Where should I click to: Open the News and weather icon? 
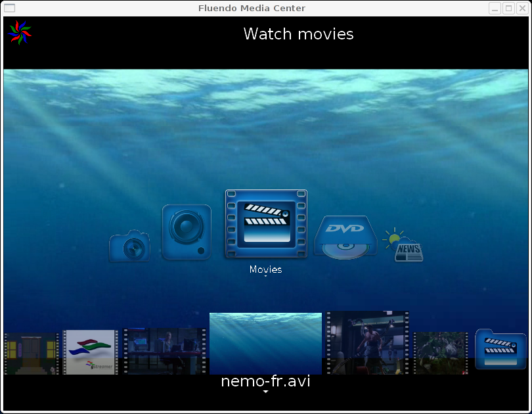click(403, 244)
